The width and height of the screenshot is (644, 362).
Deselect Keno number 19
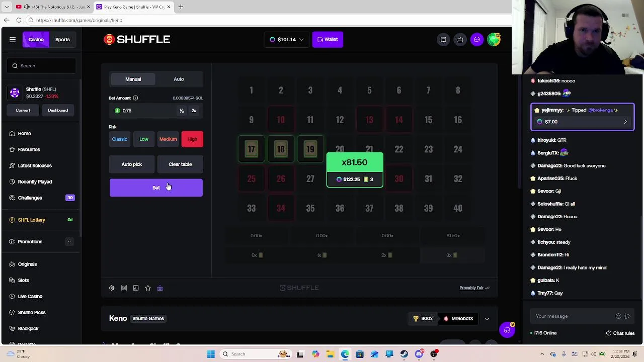coord(310,149)
